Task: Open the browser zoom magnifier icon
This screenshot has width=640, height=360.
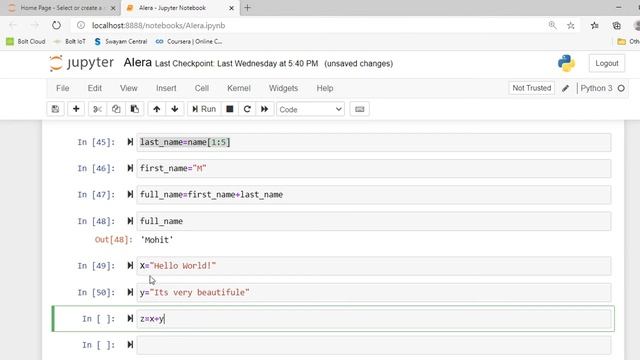Action: pyautogui.click(x=552, y=25)
